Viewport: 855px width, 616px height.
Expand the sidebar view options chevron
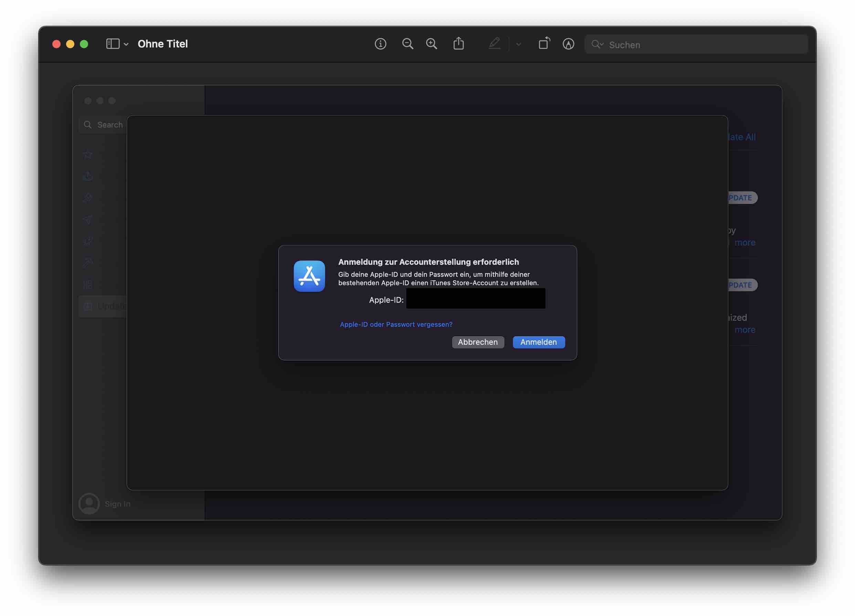point(126,44)
